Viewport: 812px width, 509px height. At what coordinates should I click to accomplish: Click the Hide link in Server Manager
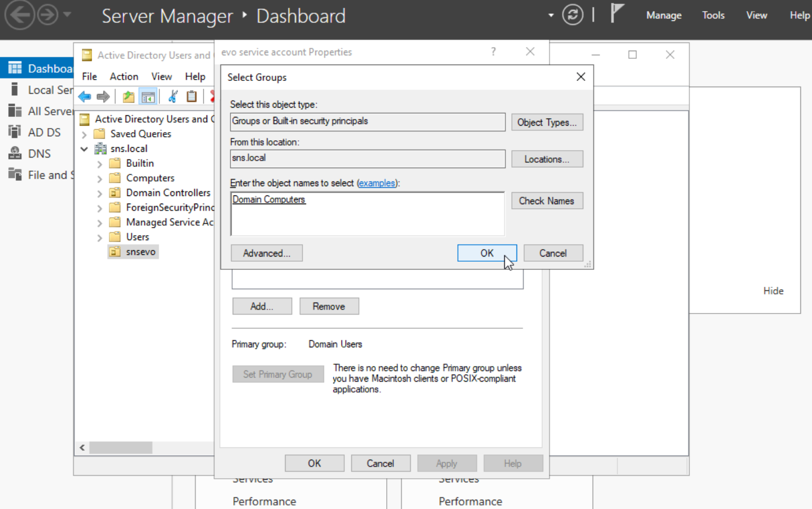coord(773,291)
